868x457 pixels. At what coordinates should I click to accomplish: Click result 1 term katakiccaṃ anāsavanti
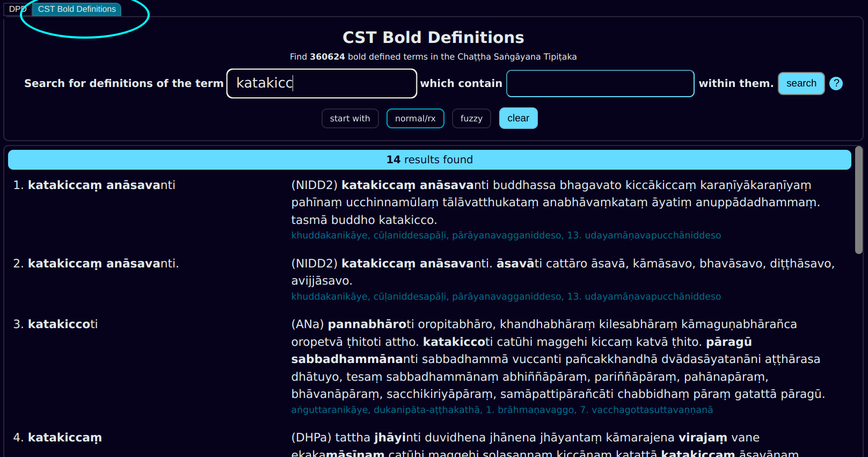[x=101, y=185]
